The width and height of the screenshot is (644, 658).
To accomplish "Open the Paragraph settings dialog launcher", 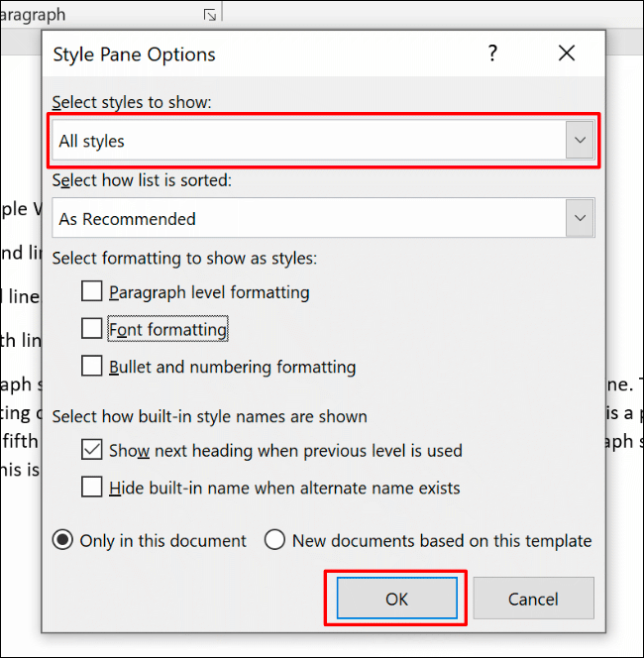I will point(209,15).
